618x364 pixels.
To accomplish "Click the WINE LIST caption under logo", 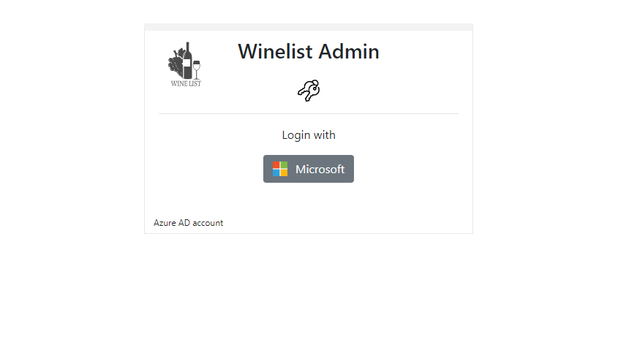I will point(186,83).
